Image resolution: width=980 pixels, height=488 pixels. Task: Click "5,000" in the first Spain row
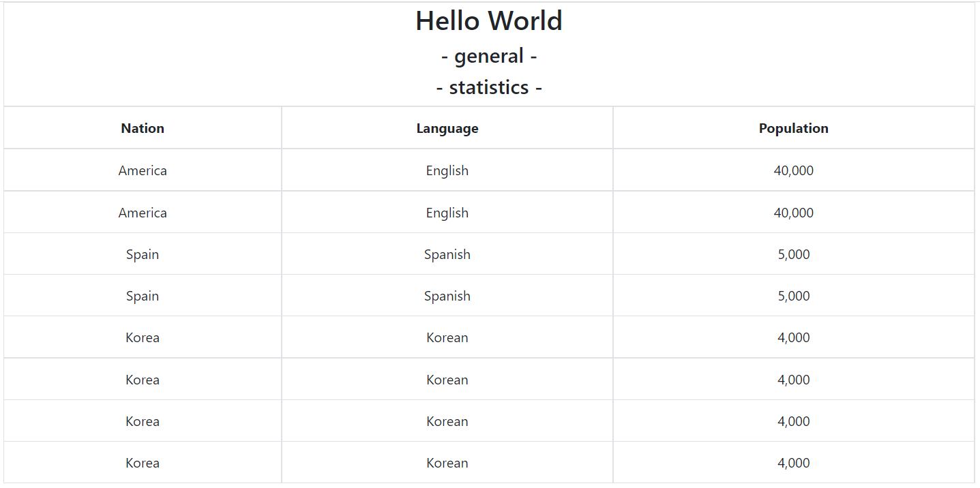[x=794, y=254]
